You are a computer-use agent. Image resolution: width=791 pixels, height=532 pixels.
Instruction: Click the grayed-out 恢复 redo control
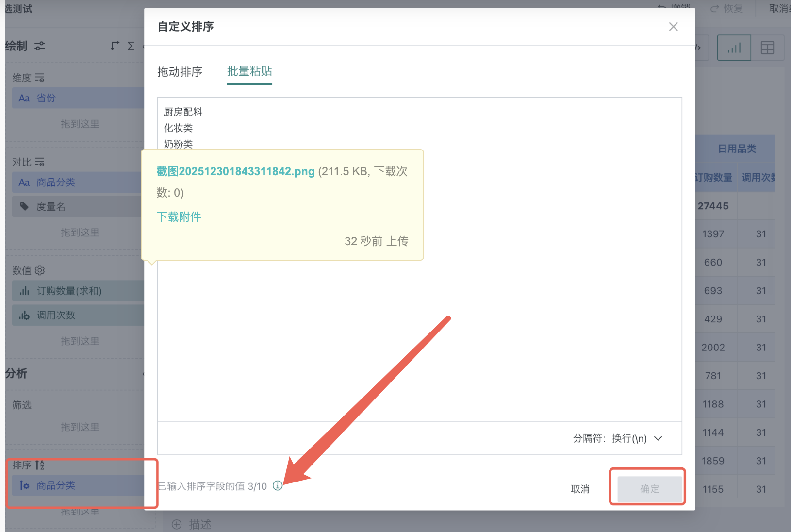coord(727,8)
